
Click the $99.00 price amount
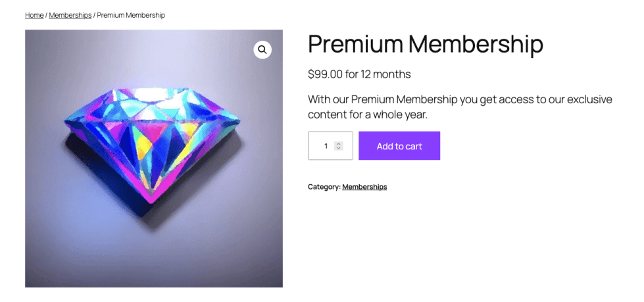[x=325, y=74]
